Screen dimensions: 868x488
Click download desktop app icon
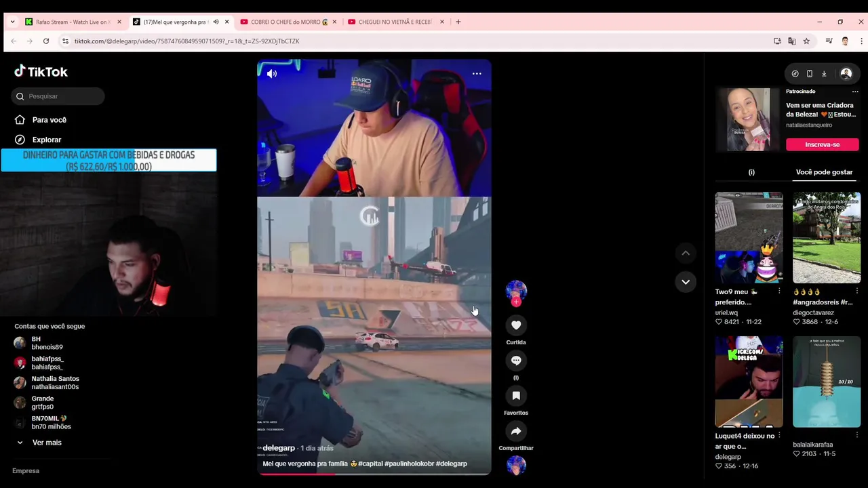point(824,74)
